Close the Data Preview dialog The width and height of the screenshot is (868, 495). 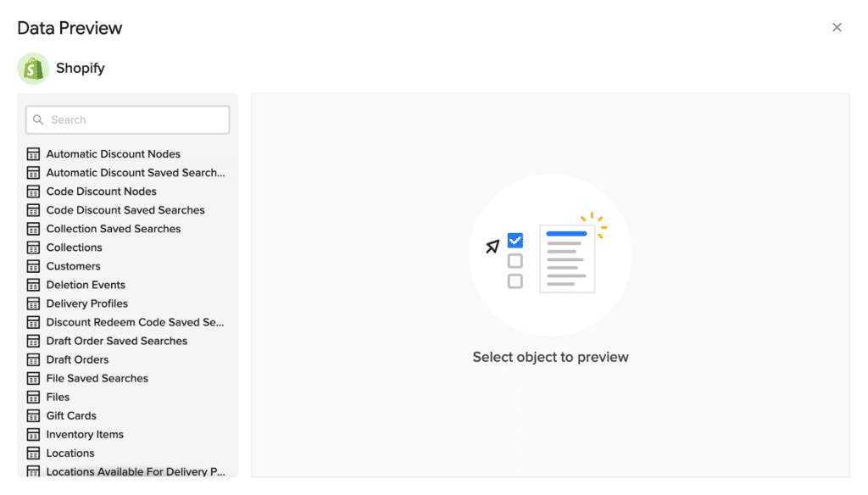tap(837, 27)
